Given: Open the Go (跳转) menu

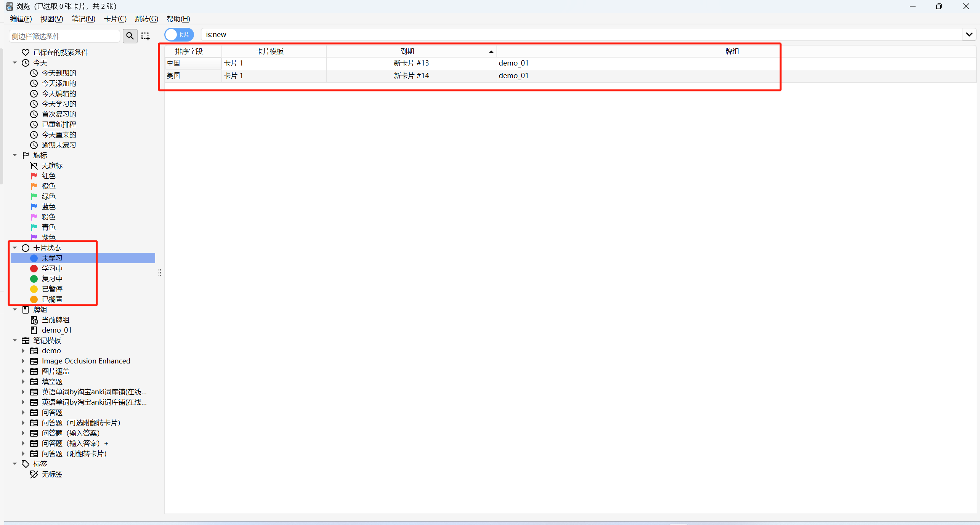Looking at the screenshot, I should click(146, 19).
